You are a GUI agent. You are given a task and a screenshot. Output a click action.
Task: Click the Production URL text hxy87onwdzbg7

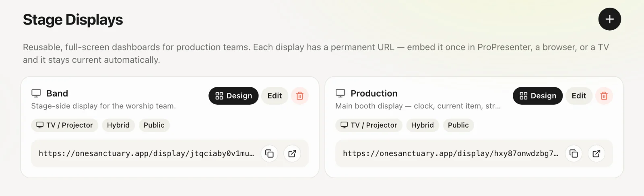(x=451, y=153)
